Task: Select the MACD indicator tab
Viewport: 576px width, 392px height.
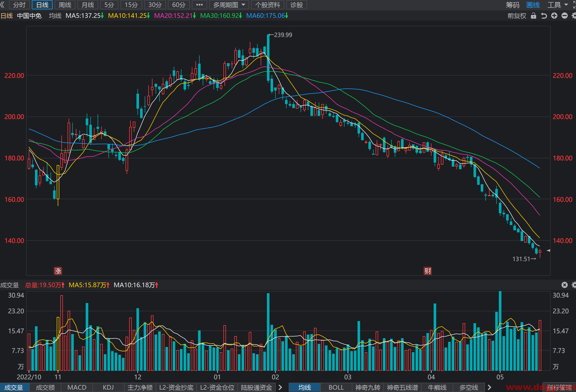Action: [x=77, y=387]
